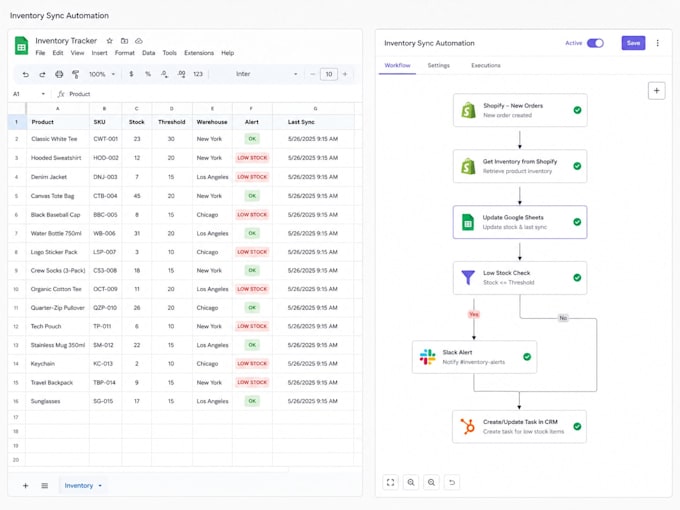Viewport: 680px width, 510px height.
Task: Click the print icon
Action: (59, 74)
